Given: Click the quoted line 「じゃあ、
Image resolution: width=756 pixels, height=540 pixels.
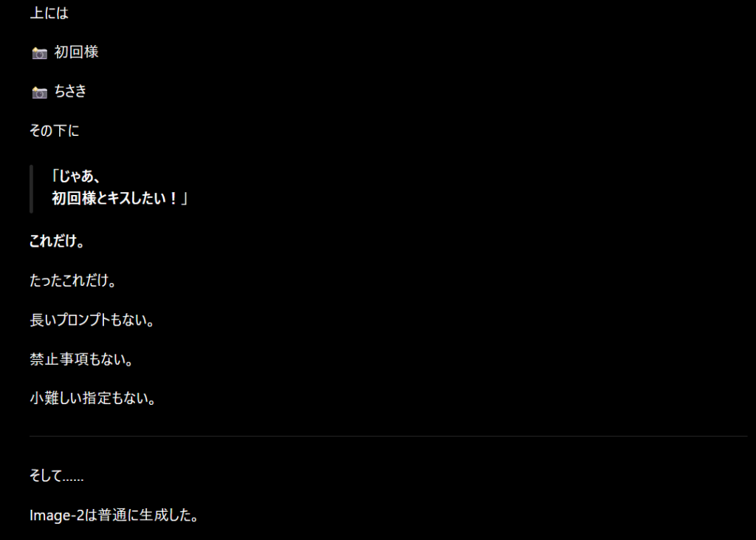Looking at the screenshot, I should coord(75,176).
